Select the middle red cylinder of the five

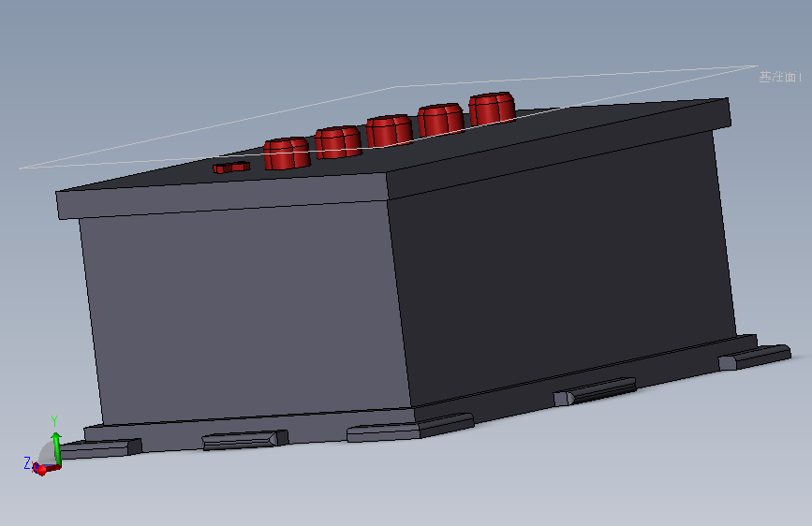click(x=390, y=131)
